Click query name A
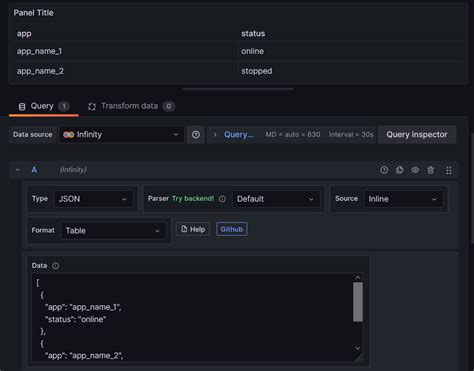474x371 pixels. (x=34, y=170)
